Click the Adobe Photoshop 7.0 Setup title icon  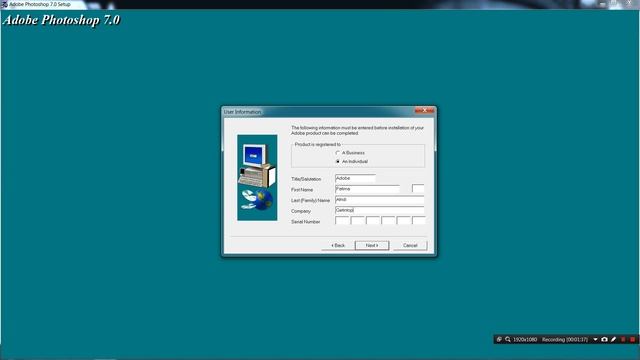(x=4, y=4)
